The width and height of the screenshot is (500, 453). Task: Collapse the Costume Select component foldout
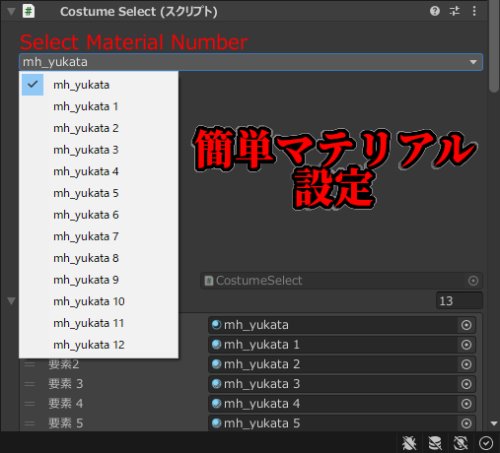click(11, 11)
